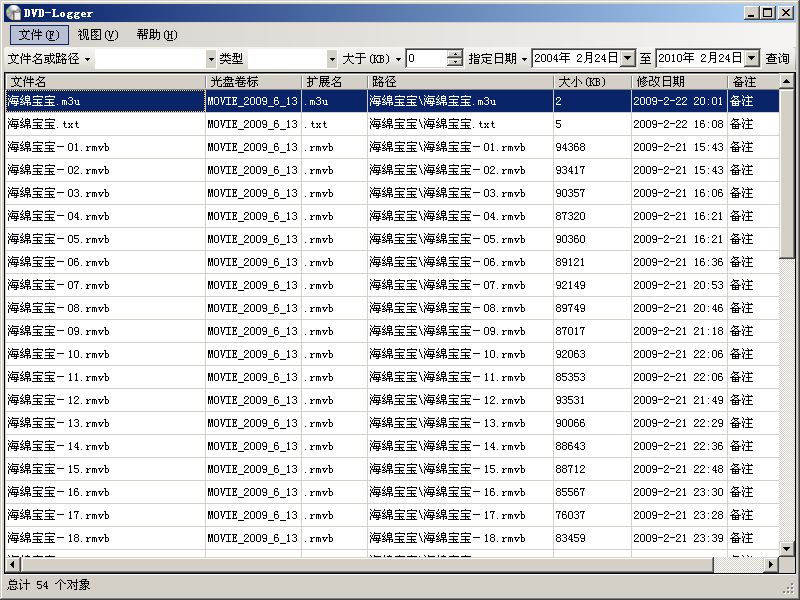This screenshot has width=800, height=600.
Task: Click path cell 海绵宝宝\海绵宝宝-16.rmvb
Action: [x=460, y=492]
